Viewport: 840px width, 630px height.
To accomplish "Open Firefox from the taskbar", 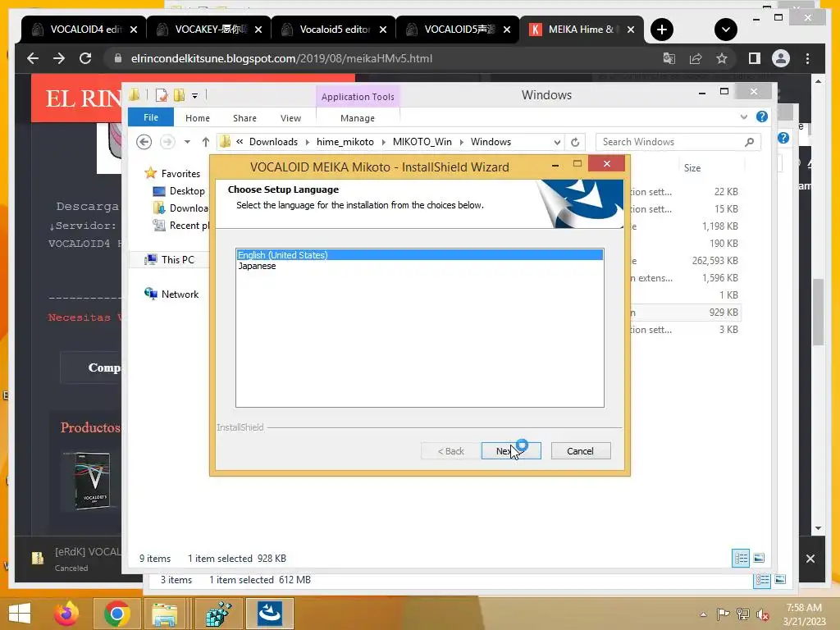I will [x=67, y=614].
